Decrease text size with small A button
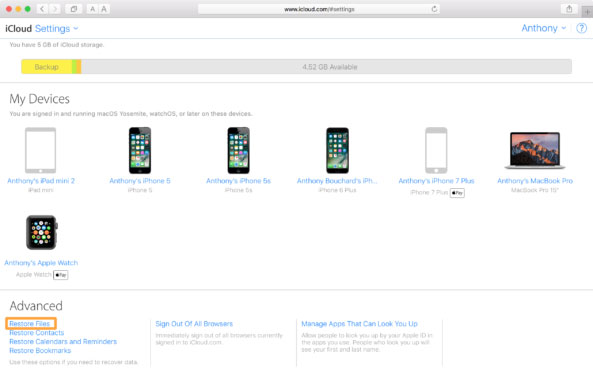This screenshot has width=593, height=374. coord(92,9)
